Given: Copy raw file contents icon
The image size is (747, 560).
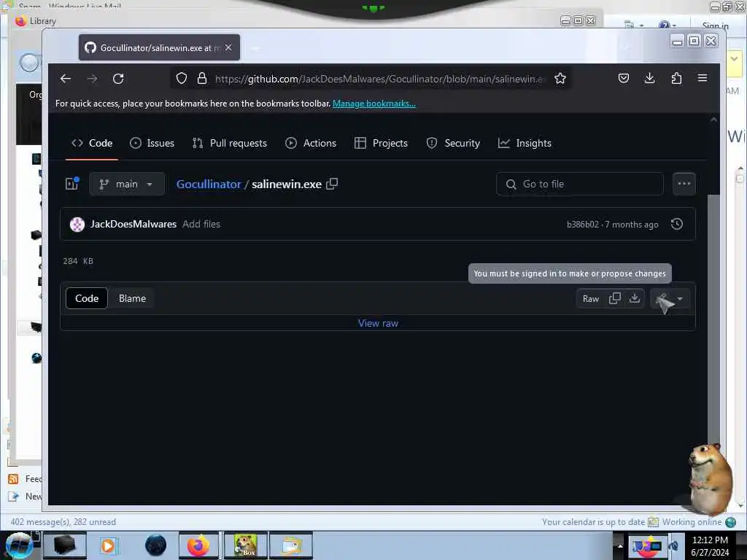Looking at the screenshot, I should point(614,298).
